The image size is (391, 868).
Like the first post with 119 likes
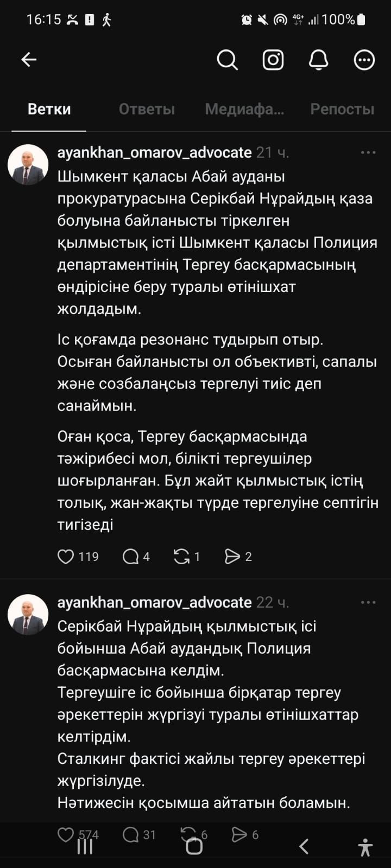66,557
